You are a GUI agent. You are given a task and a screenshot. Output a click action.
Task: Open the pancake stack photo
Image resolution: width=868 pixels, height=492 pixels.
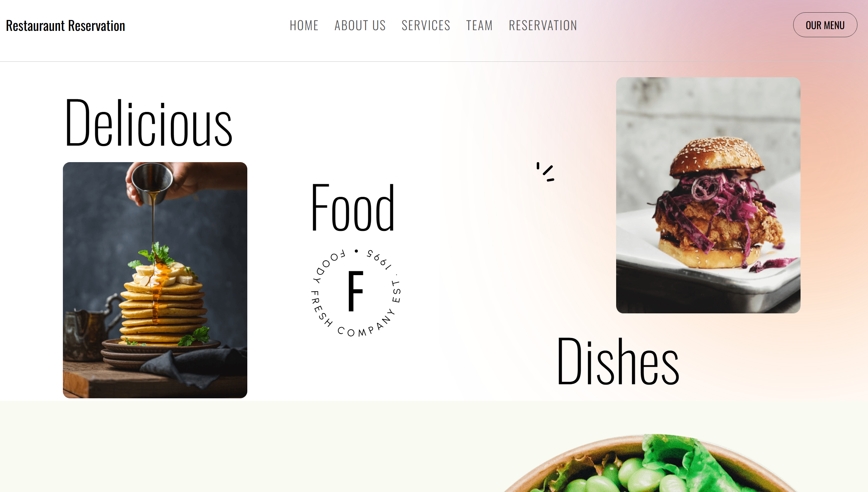coord(155,280)
